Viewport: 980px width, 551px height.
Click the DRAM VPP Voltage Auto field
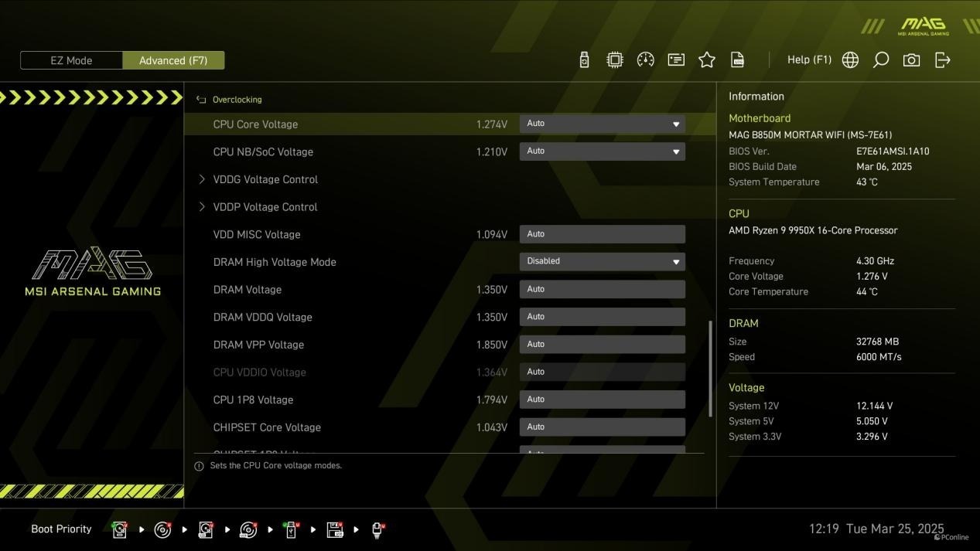coord(602,345)
